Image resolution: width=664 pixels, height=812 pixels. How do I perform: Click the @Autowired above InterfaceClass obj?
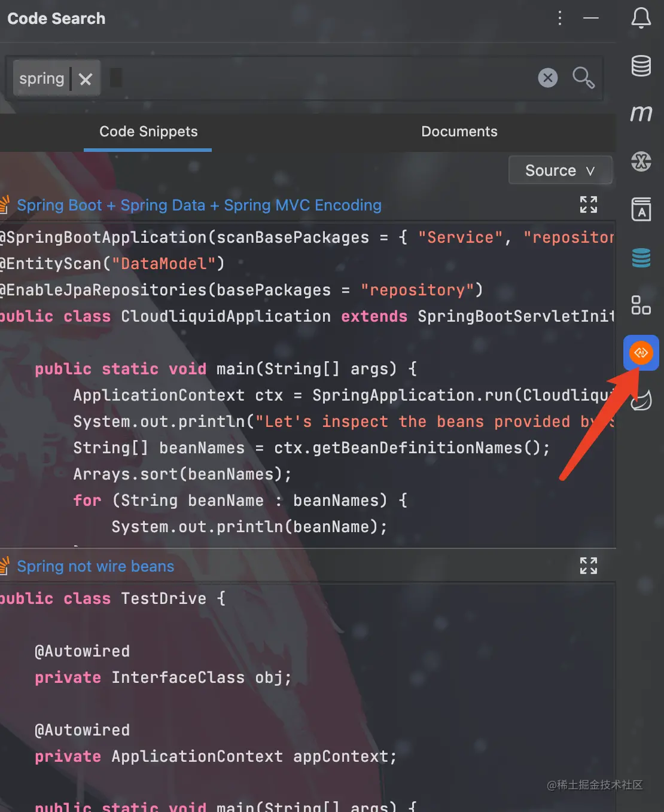pyautogui.click(x=83, y=651)
